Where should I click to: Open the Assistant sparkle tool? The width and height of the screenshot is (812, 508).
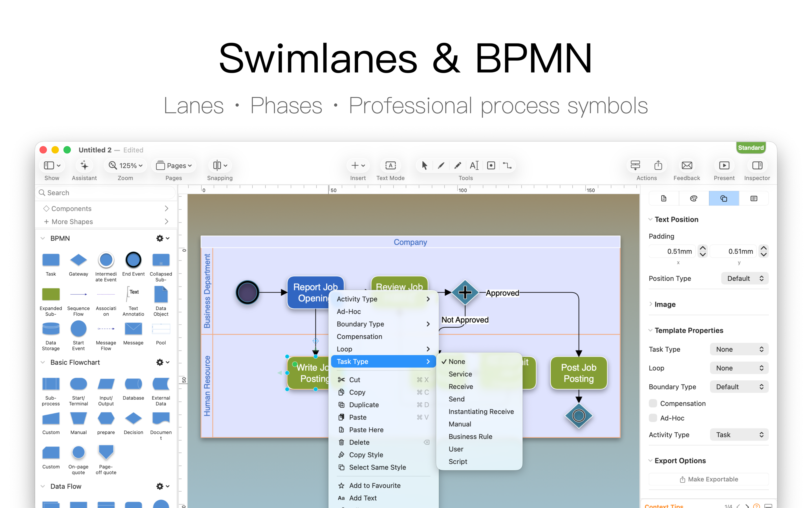(x=84, y=166)
